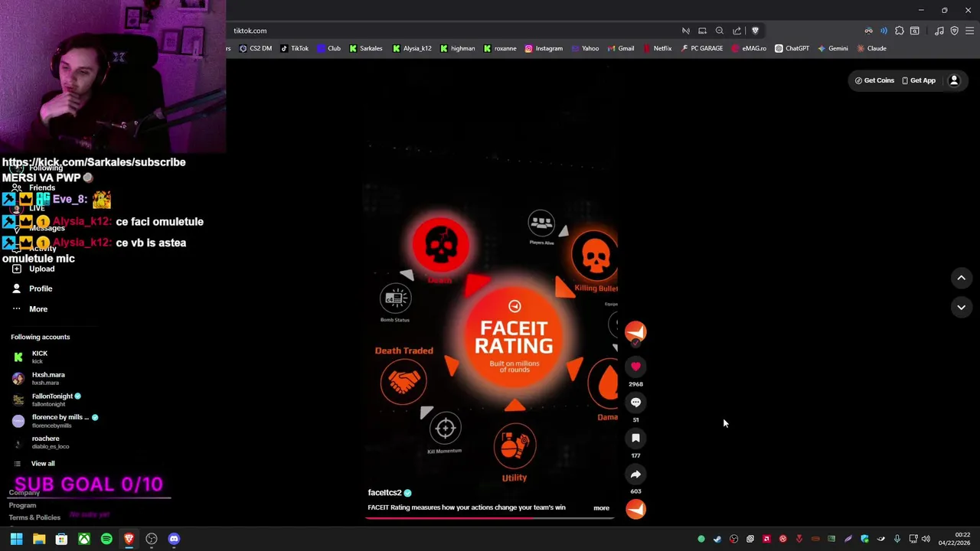Open the Microsoft Store taskbar icon
The height and width of the screenshot is (551, 980).
point(61,539)
